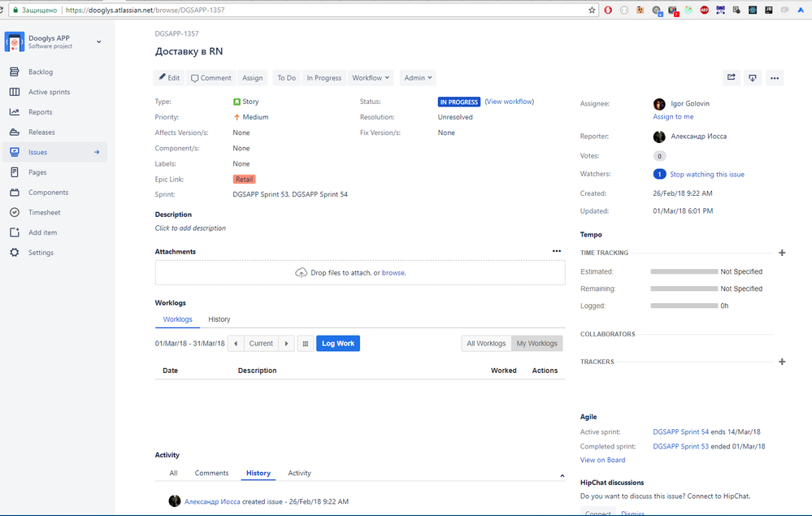Screen dimensions: 812x516
Task: Open Timesheet in sidebar
Action: (x=44, y=213)
